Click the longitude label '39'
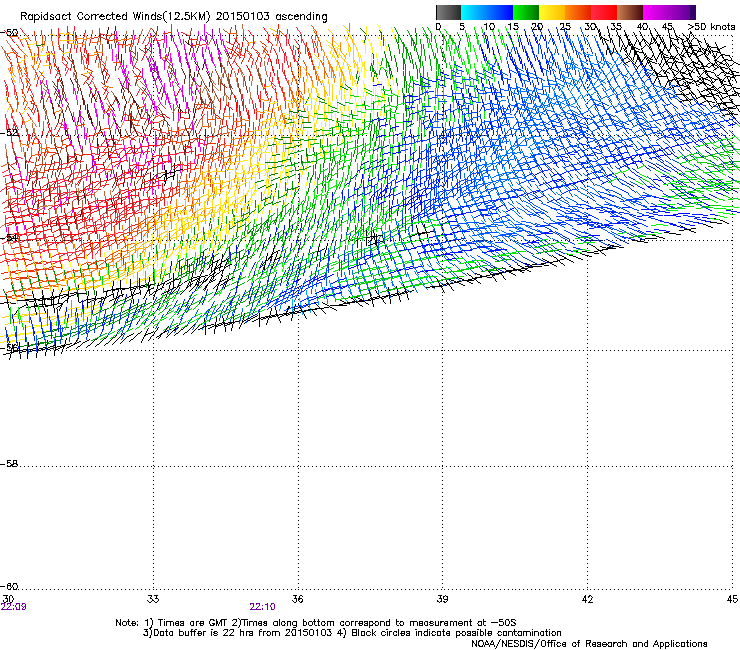The image size is (740, 650). tap(442, 599)
